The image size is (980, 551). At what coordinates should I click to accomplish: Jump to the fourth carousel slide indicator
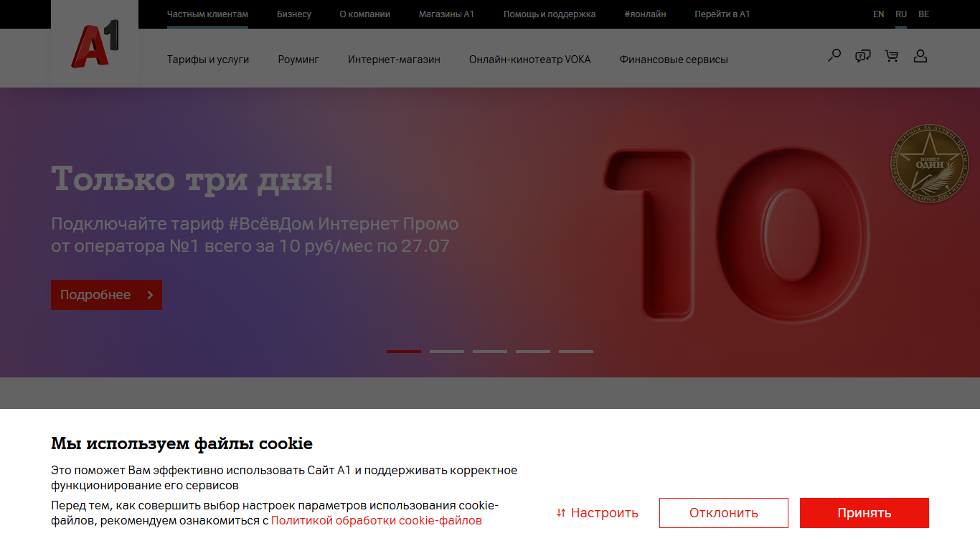tap(533, 352)
